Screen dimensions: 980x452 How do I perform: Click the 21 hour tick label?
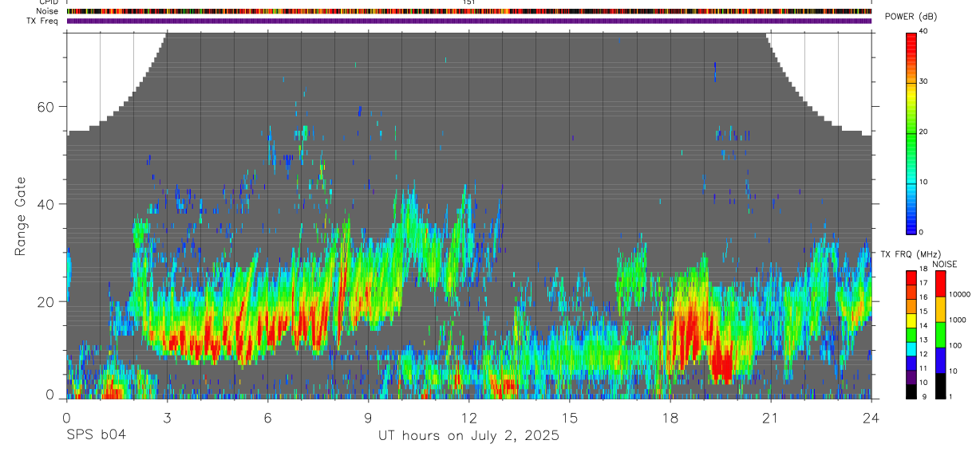(x=771, y=417)
